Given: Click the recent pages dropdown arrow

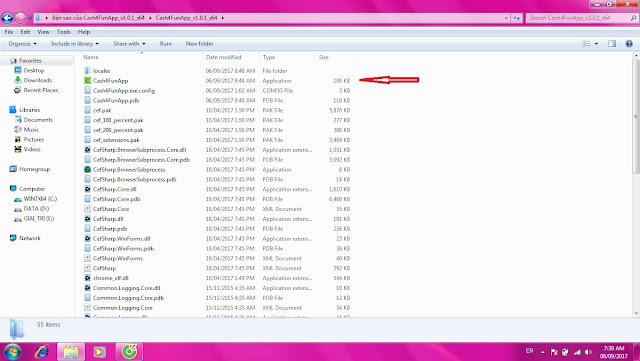Looking at the screenshot, I should 30,18.
